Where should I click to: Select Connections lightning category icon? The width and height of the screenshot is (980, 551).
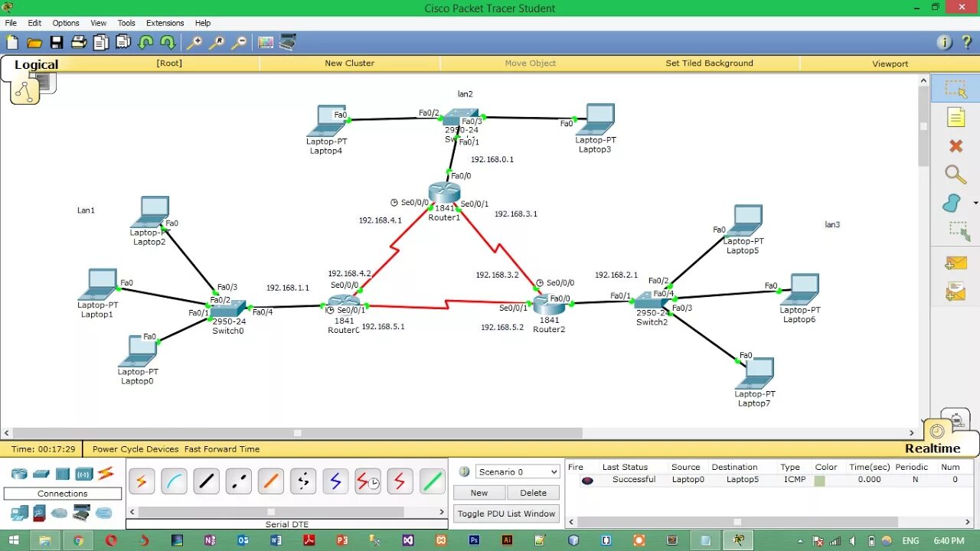pyautogui.click(x=106, y=474)
